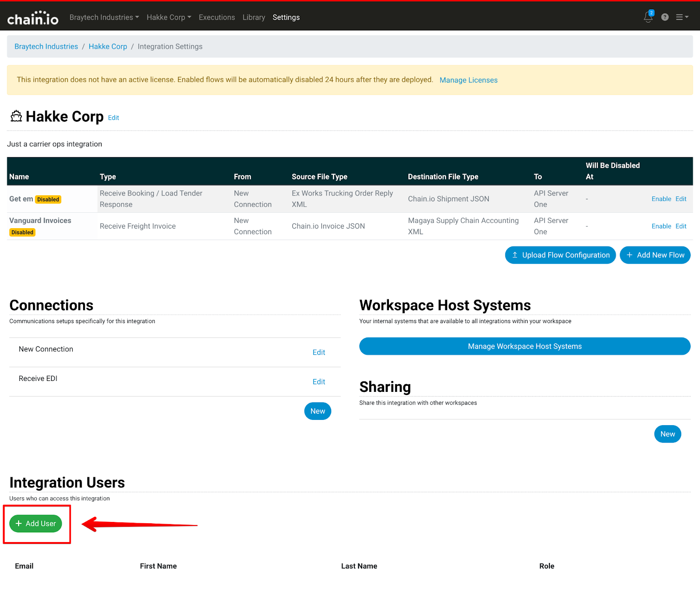700x606 pixels.
Task: Click the chain.io logo
Action: click(33, 18)
